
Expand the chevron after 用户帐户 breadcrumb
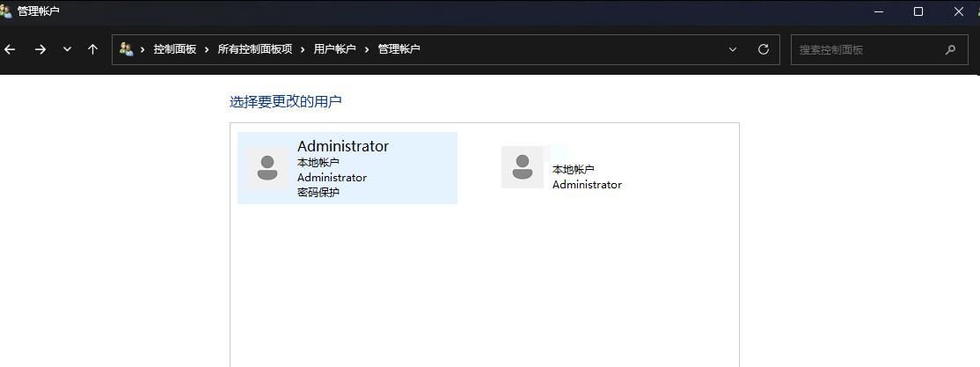pos(367,49)
